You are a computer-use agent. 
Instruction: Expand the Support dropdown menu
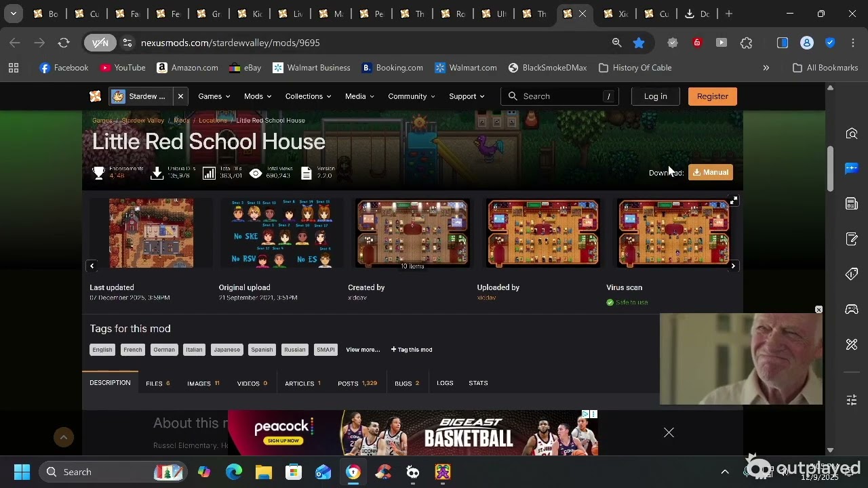tap(467, 96)
